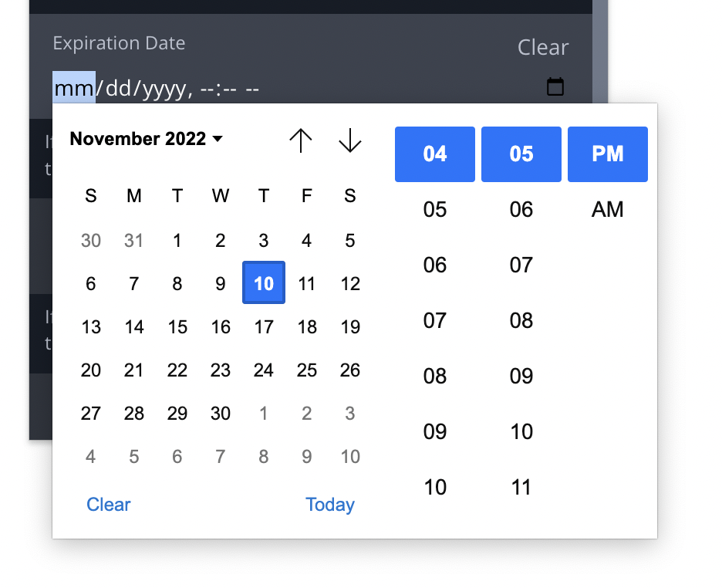The width and height of the screenshot is (722, 588).
Task: Select minute 05 in the time column
Action: (521, 154)
